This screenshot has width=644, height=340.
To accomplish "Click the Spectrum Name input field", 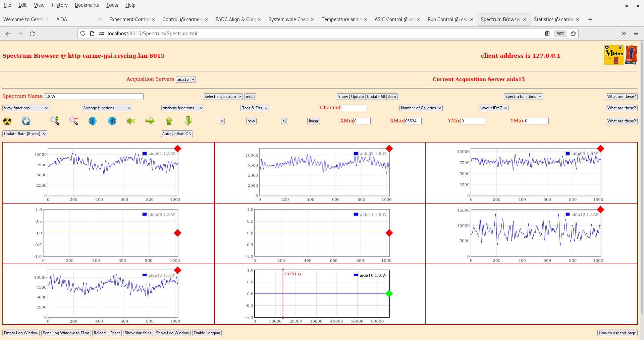I will pyautogui.click(x=94, y=97).
